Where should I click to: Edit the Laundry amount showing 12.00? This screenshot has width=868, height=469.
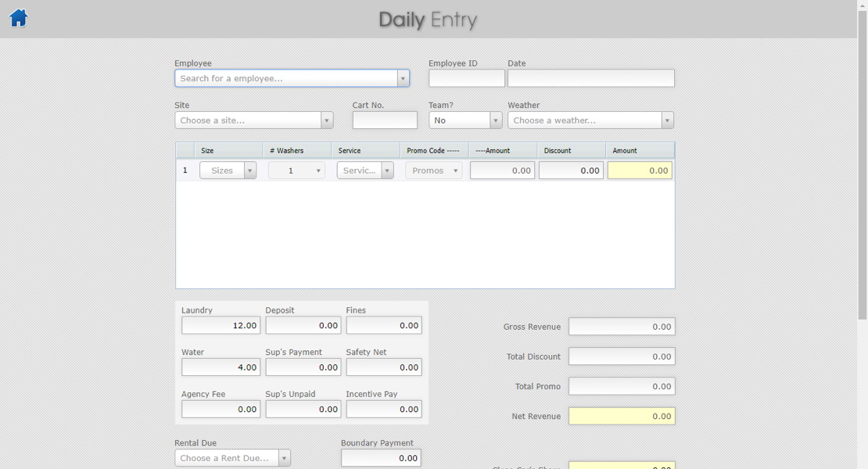(221, 325)
